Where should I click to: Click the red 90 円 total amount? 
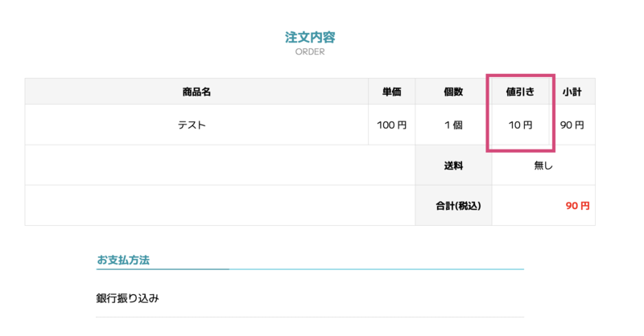click(x=577, y=206)
